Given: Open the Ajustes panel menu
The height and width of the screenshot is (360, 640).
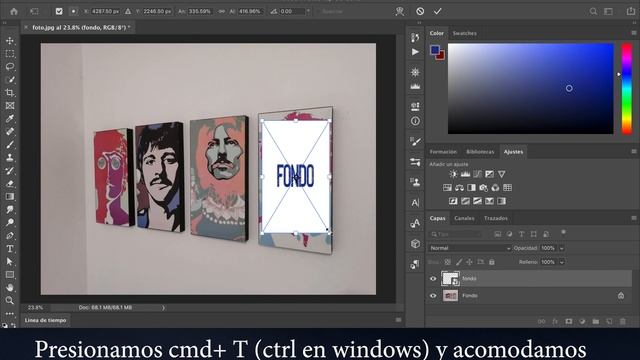Looking at the screenshot, I should tap(634, 151).
